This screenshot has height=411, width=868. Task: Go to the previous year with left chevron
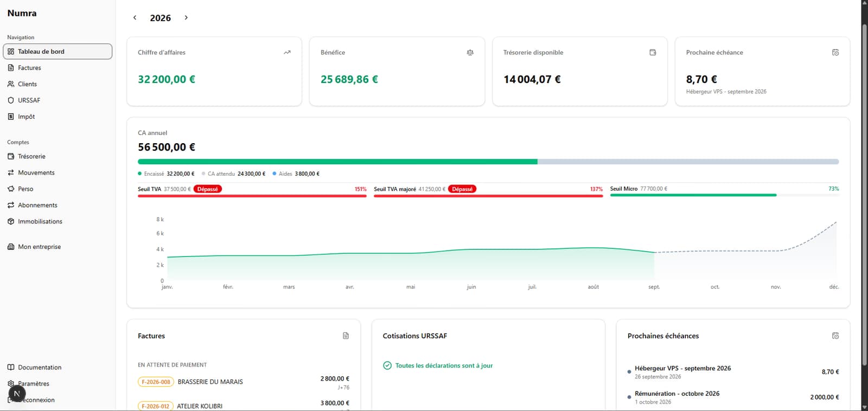tap(135, 18)
